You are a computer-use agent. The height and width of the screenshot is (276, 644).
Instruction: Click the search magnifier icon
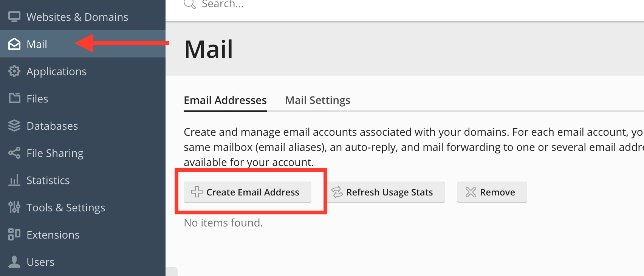[189, 3]
